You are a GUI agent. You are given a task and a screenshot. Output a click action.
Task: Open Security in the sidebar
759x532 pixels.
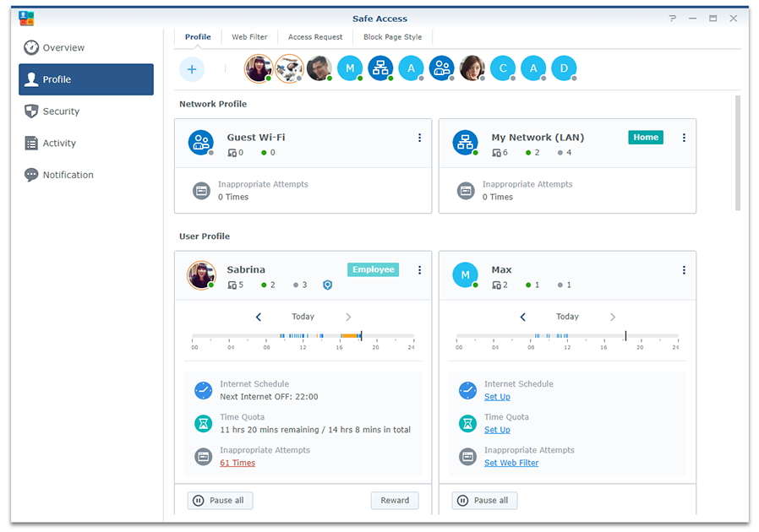coord(61,111)
